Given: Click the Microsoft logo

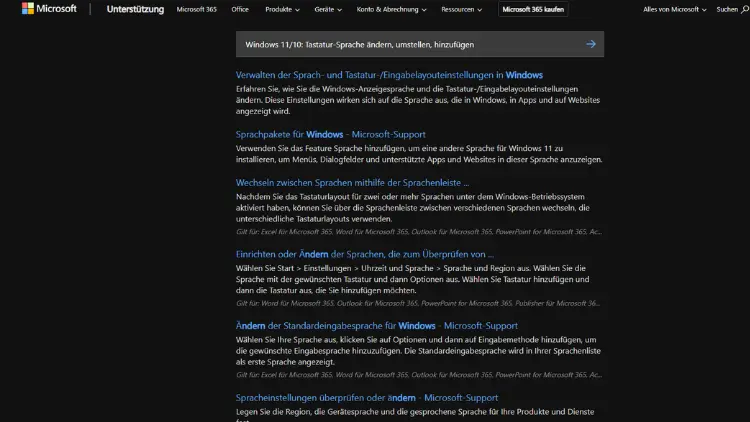Looking at the screenshot, I should pos(49,9).
